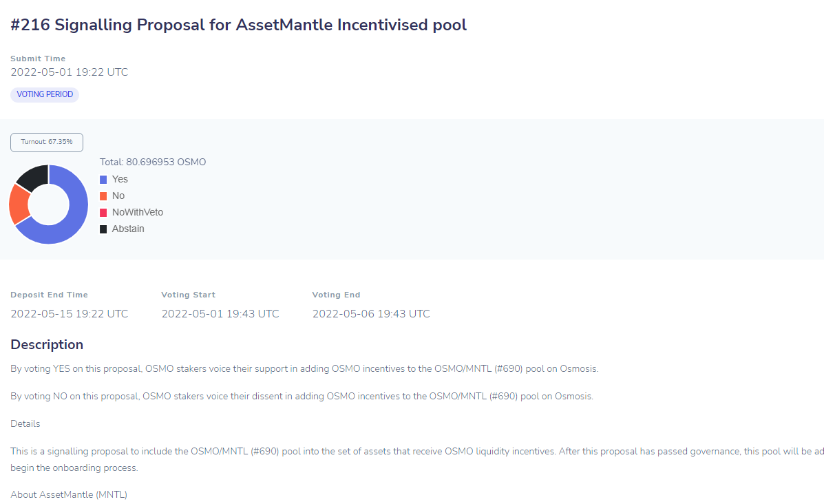The image size is (824, 504).
Task: Click the Voting End date value
Action: (371, 314)
